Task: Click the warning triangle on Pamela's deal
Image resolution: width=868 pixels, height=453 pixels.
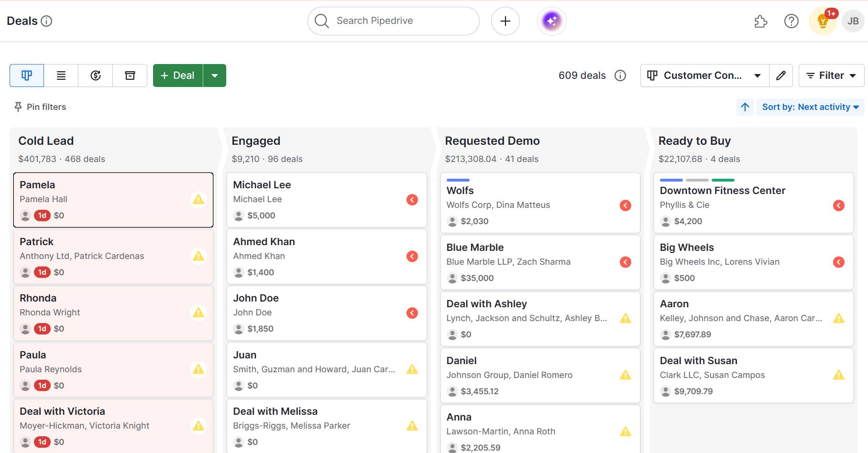Action: tap(198, 200)
